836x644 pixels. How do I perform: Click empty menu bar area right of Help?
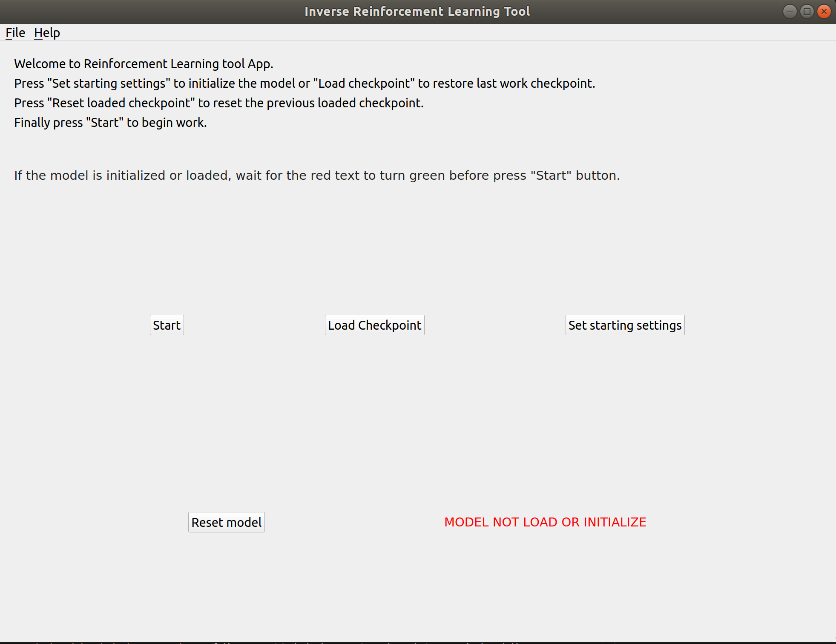tap(426, 33)
